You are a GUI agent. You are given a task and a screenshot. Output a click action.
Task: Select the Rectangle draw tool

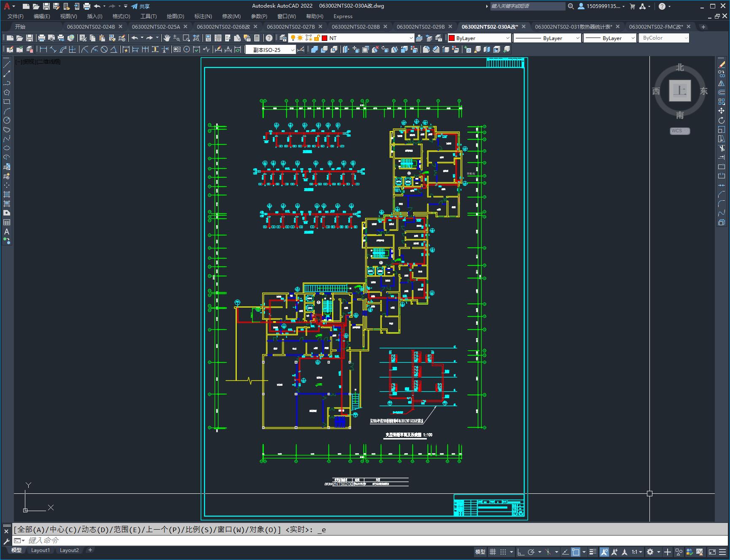(x=7, y=102)
